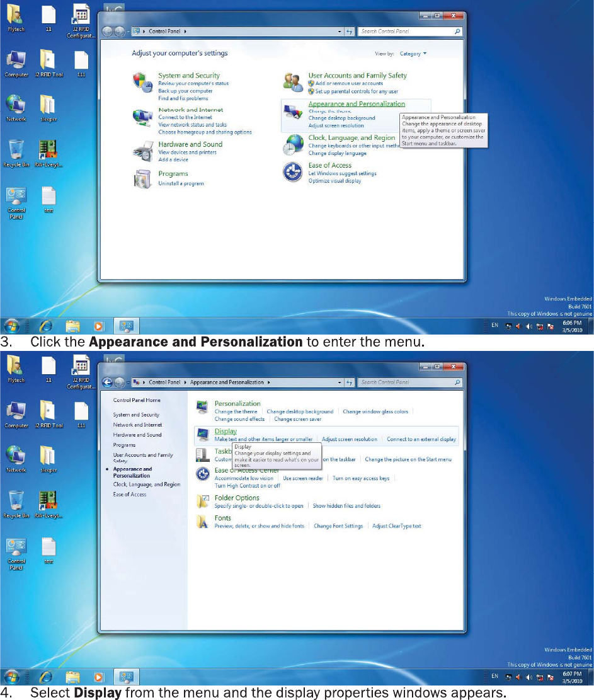The width and height of the screenshot is (594, 700).
Task: Click Add a device
Action: pos(173,159)
